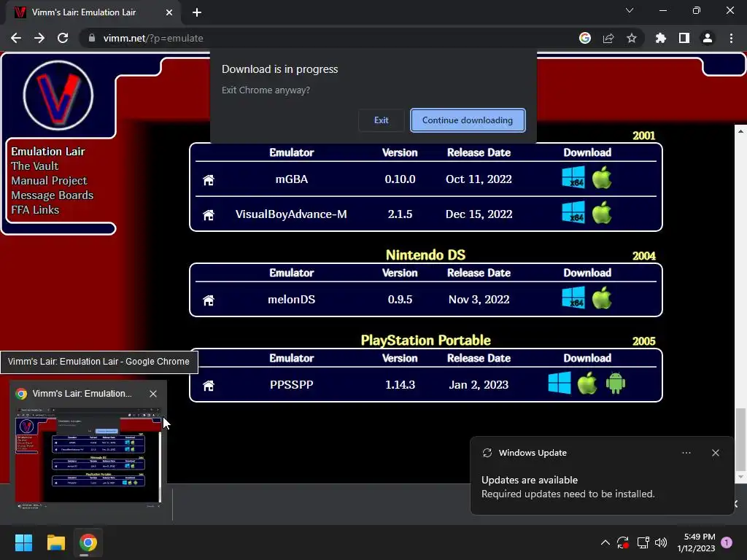
Task: Click Nintendo DS section heading
Action: point(425,255)
